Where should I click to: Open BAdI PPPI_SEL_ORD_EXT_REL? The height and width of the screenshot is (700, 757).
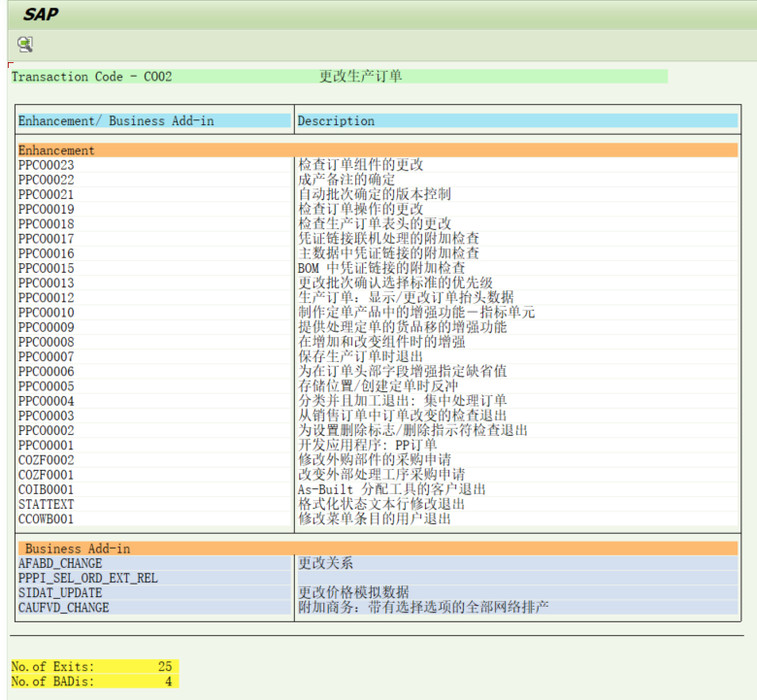88,579
